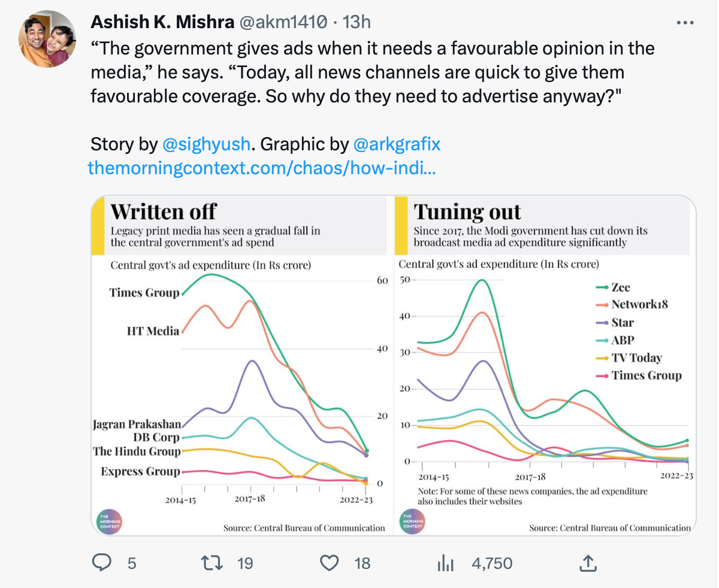
Task: Open view analytics bar chart icon
Action: pos(446,563)
